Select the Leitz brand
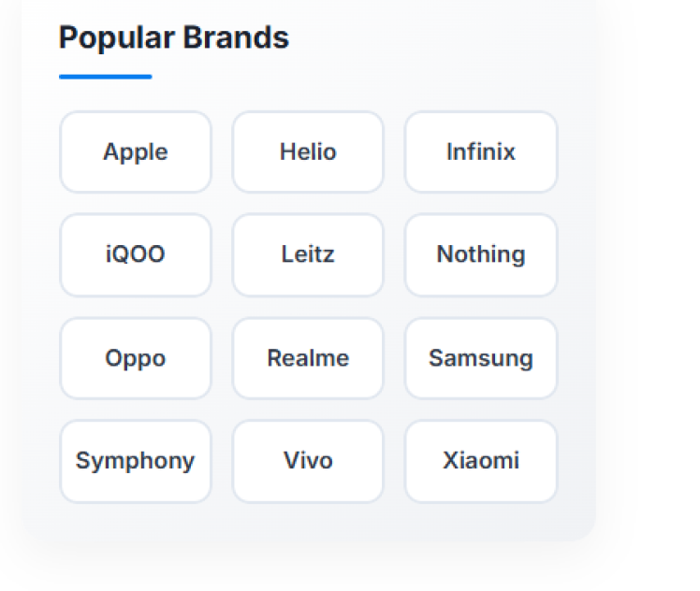Screen dimensions: 700x591 click(x=308, y=255)
